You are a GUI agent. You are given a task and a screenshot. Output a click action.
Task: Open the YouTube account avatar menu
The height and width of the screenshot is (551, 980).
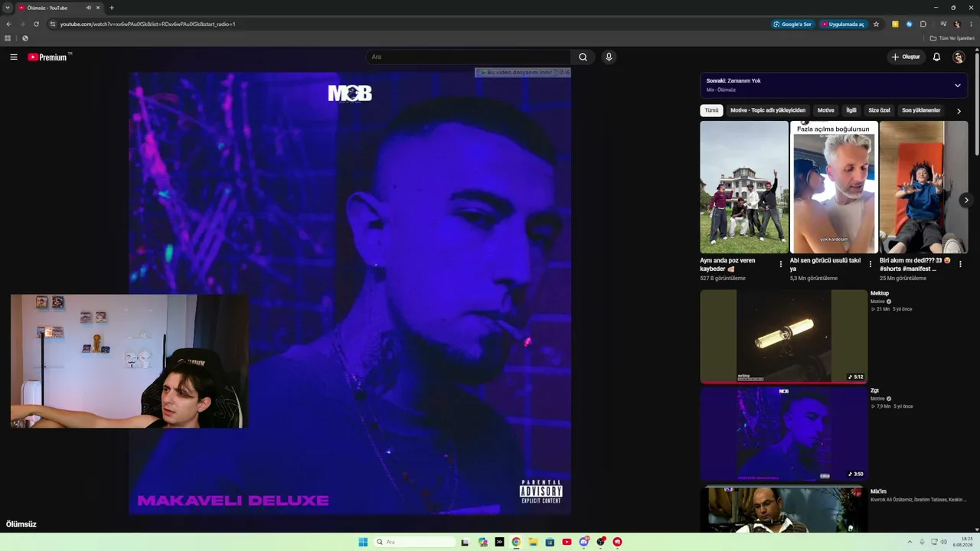tap(959, 57)
